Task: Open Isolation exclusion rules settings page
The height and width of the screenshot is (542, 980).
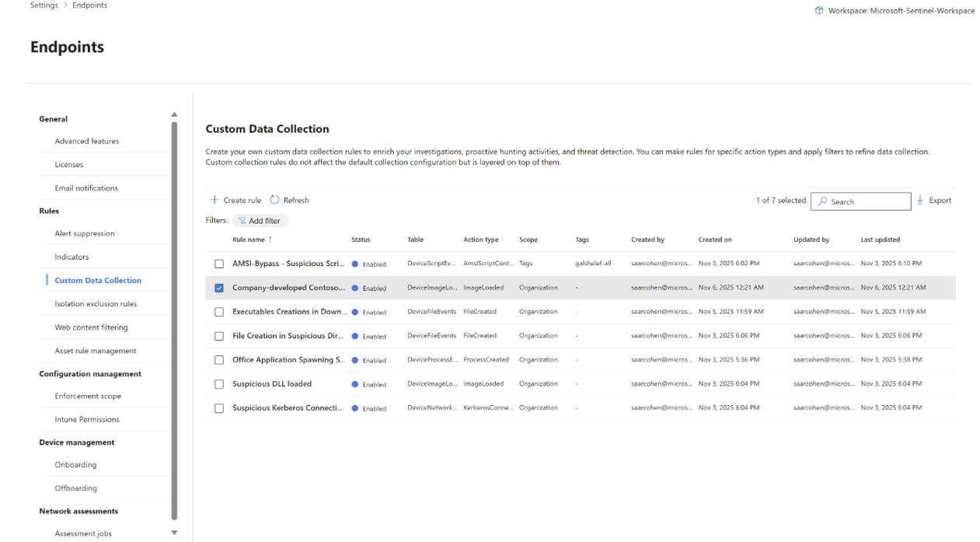Action: 96,304
